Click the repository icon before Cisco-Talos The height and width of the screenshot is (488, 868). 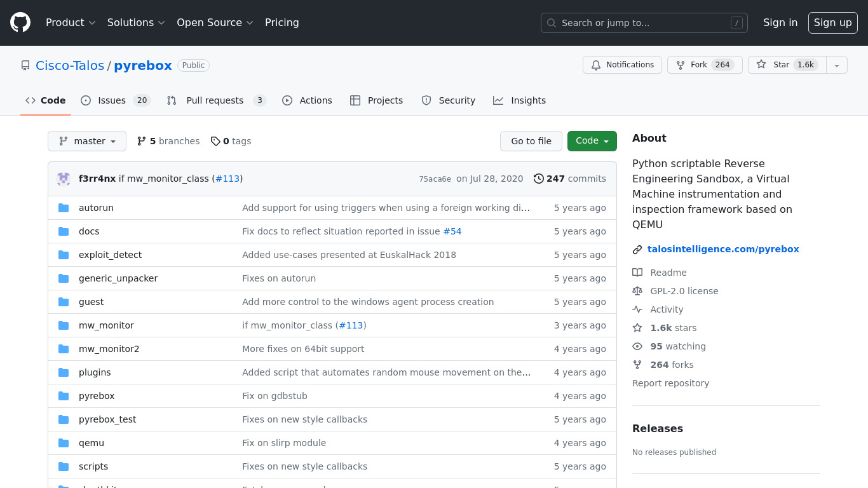click(x=25, y=65)
